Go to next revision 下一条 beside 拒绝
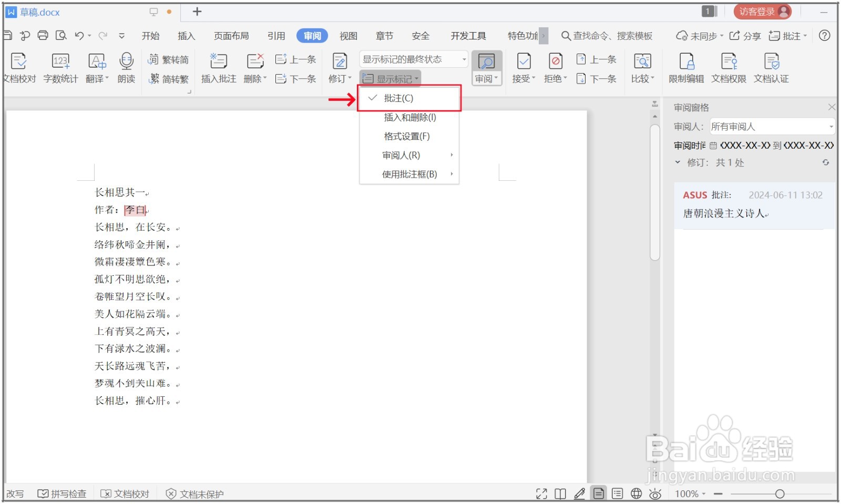 tap(596, 79)
